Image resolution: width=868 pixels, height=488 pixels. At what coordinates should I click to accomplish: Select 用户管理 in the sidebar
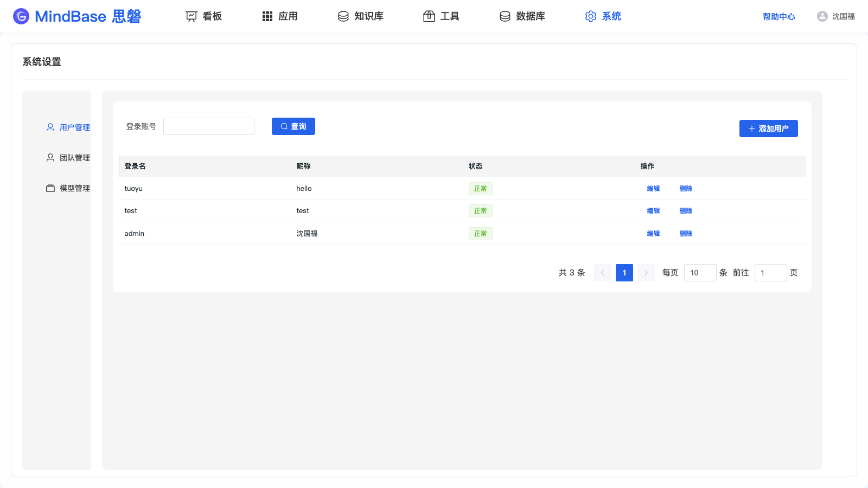pos(68,127)
